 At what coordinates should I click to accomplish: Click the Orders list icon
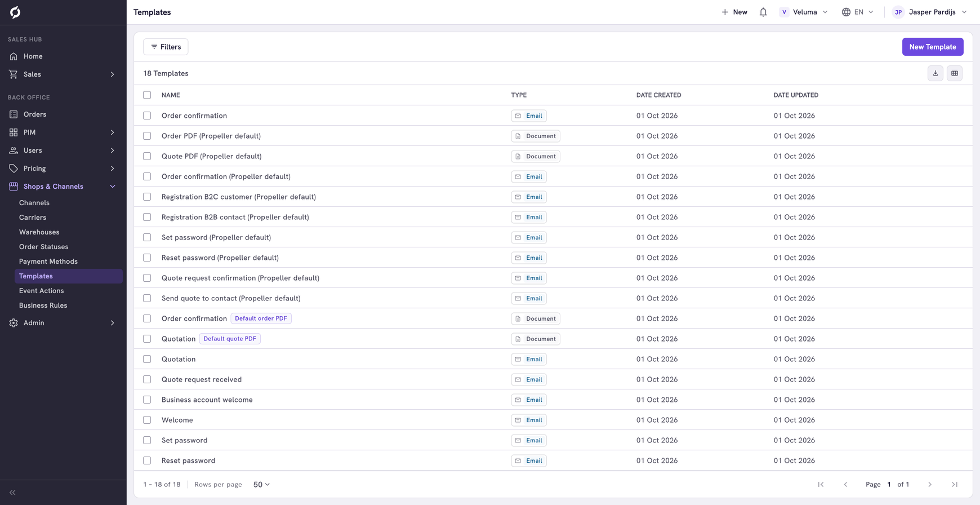coord(14,114)
